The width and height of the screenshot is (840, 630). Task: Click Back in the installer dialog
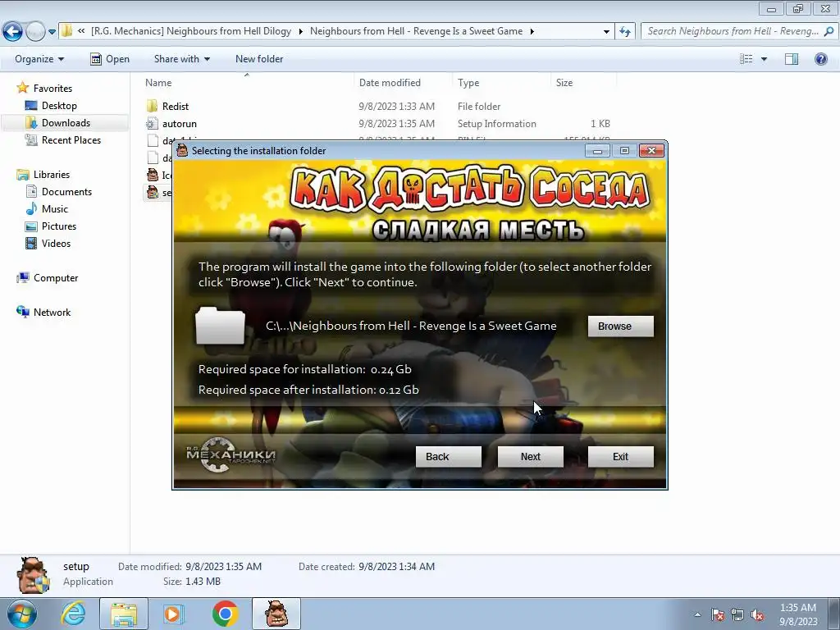click(x=449, y=456)
